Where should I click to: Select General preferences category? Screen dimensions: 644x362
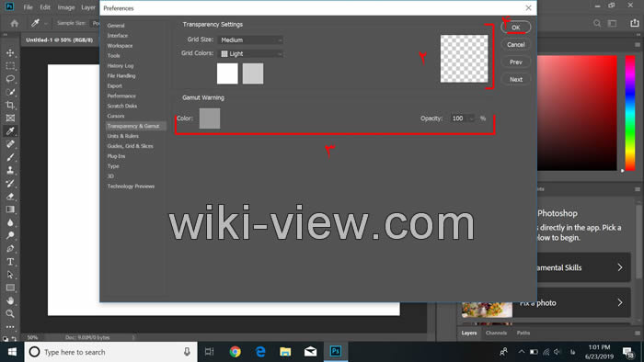pyautogui.click(x=116, y=26)
